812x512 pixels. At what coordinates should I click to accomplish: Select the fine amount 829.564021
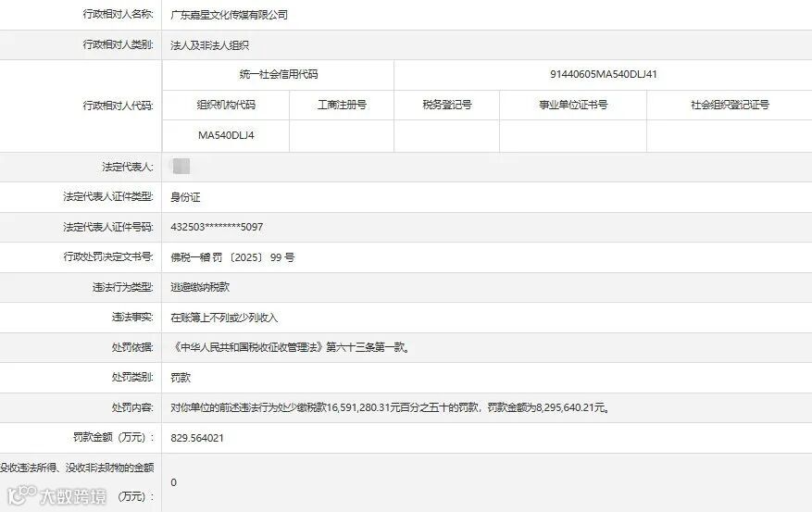point(197,438)
